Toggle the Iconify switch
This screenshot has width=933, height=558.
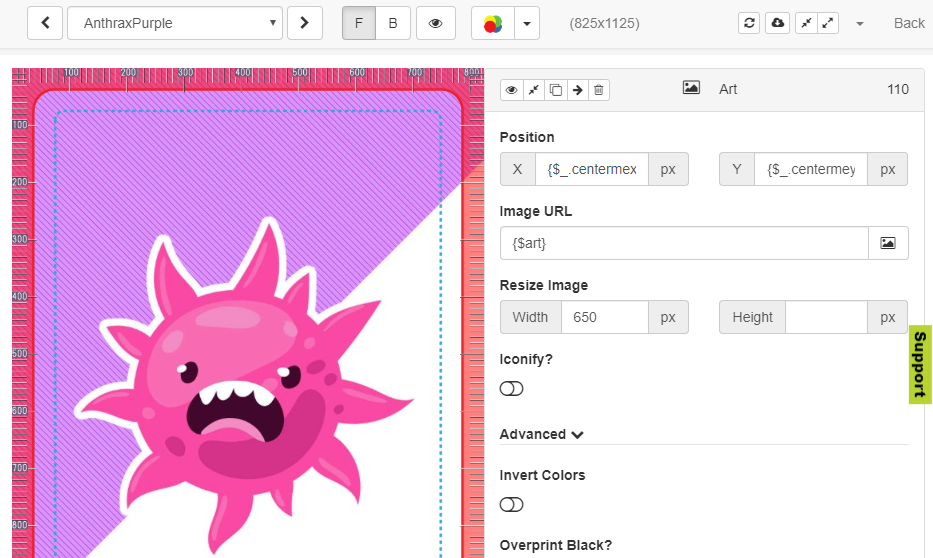511,389
